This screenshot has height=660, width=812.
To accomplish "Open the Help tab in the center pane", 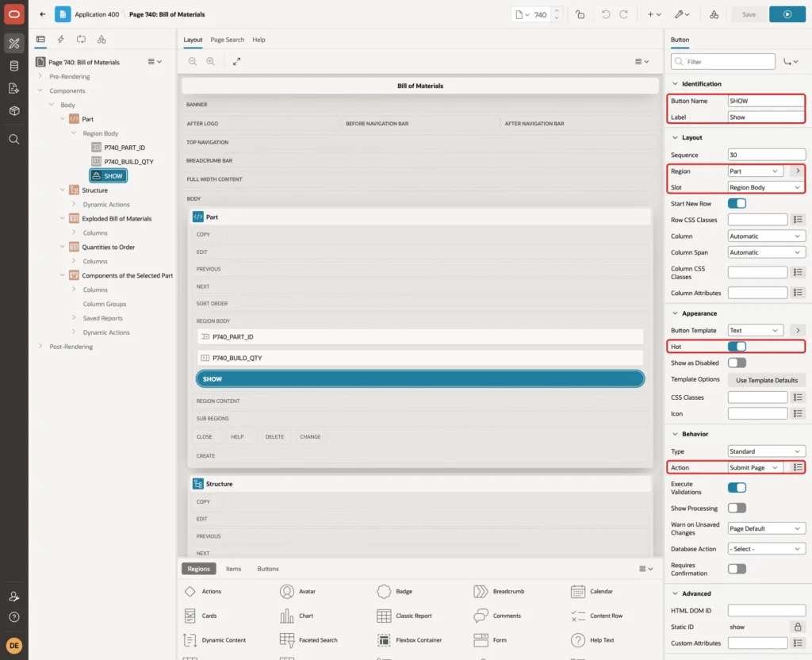I will click(259, 40).
